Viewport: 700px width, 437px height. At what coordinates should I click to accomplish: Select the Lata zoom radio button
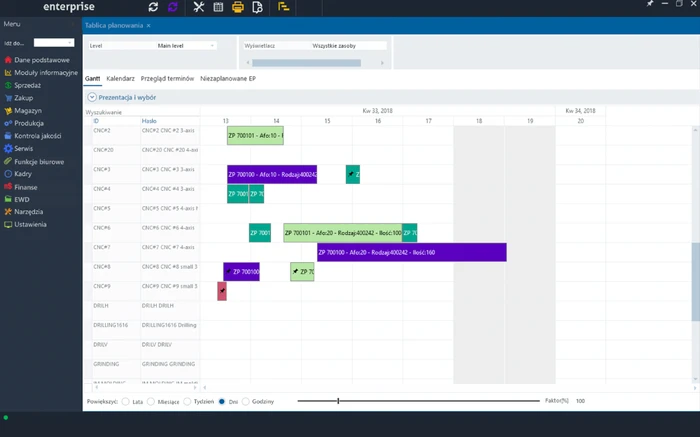tap(126, 401)
